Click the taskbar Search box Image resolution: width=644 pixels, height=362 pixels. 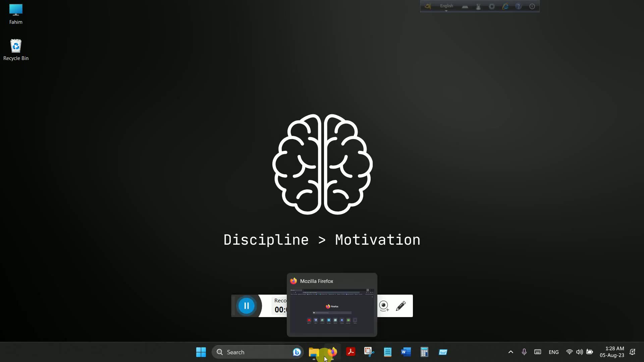pos(258,352)
